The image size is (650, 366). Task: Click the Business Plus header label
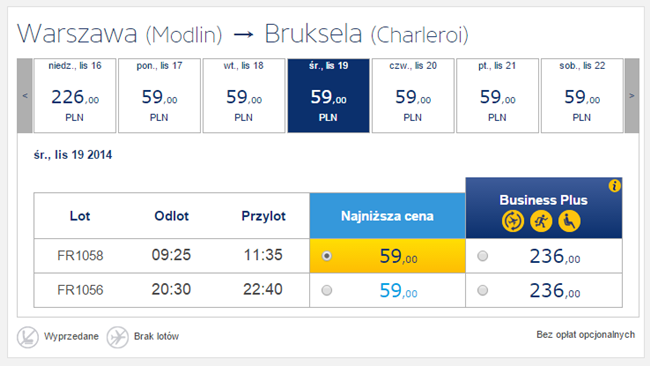coord(543,200)
